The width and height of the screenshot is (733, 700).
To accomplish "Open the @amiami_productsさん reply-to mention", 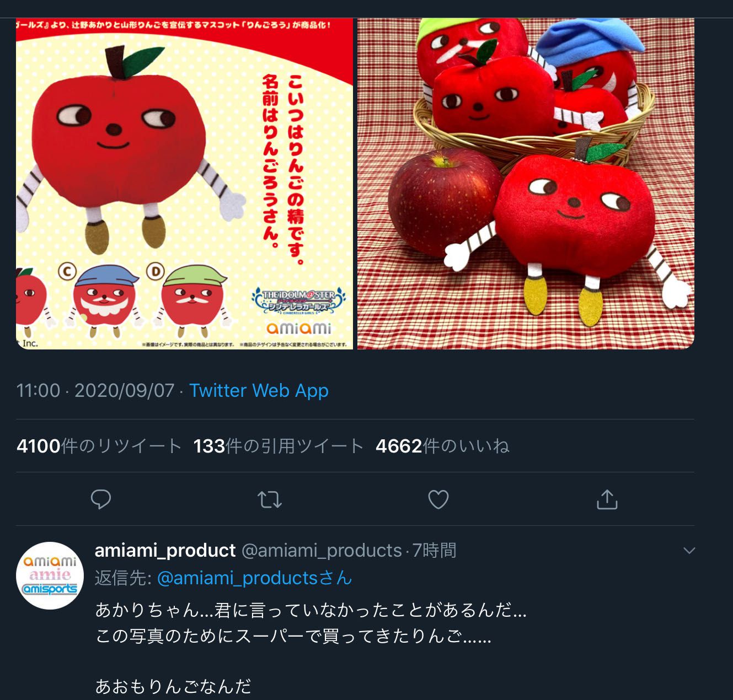I will [x=255, y=578].
